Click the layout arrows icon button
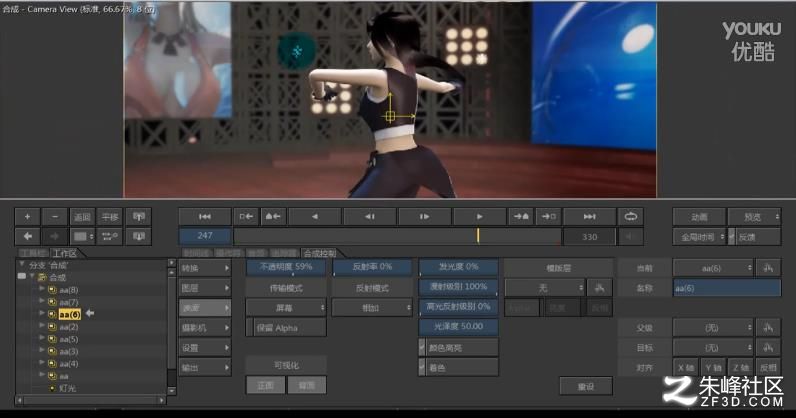796x418 pixels. (x=110, y=236)
